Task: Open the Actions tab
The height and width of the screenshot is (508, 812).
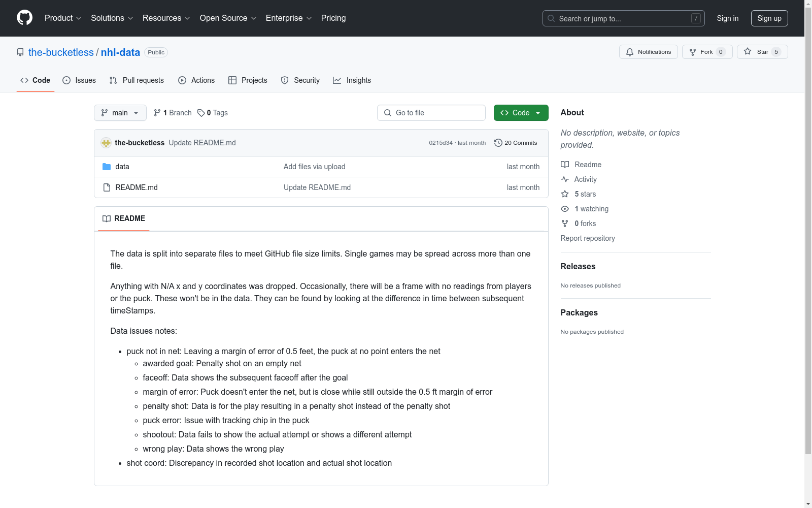Action: (196, 80)
